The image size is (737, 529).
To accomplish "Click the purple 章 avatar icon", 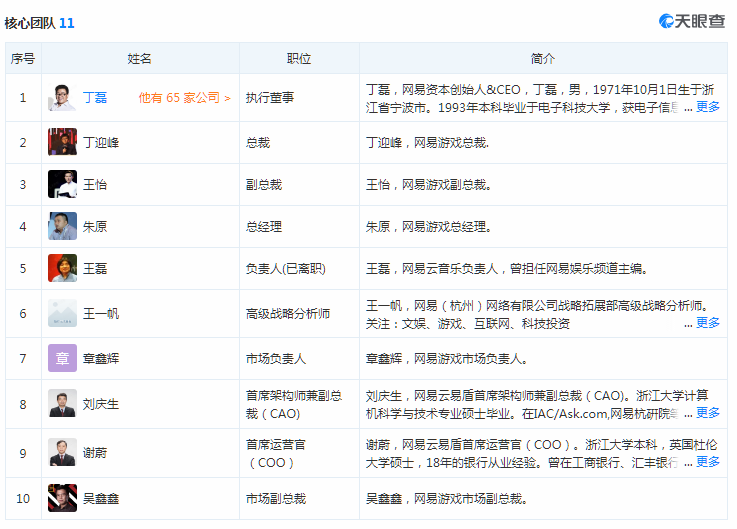I will [x=62, y=358].
